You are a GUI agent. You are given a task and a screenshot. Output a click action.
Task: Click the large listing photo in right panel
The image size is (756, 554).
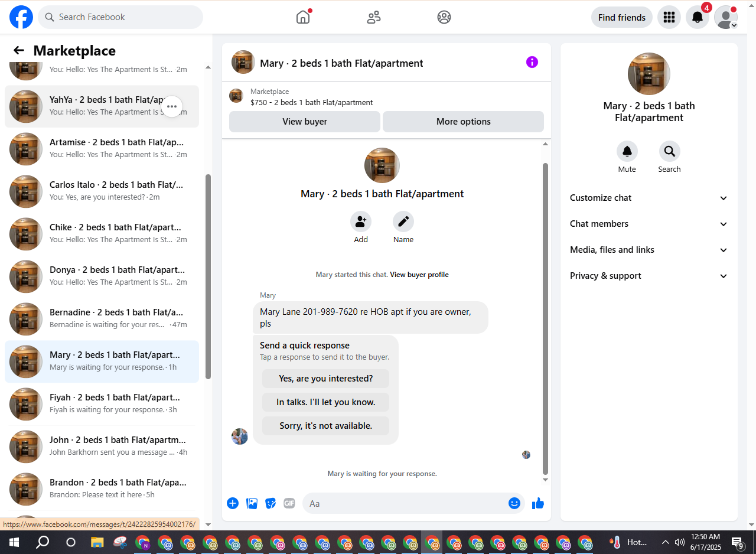click(x=649, y=74)
